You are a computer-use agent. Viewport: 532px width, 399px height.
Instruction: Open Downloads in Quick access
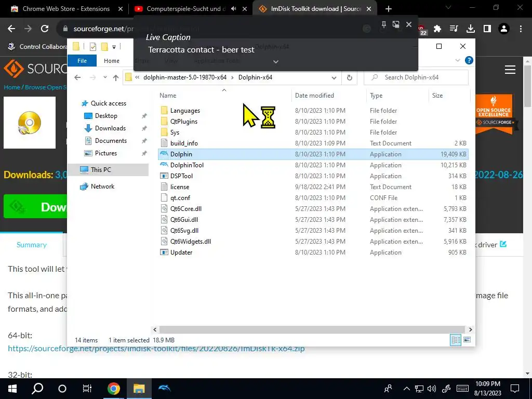110,128
